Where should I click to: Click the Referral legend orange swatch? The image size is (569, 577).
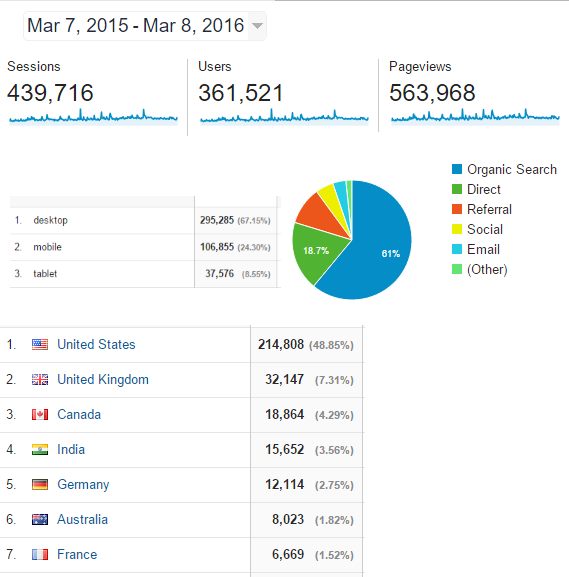(x=457, y=209)
